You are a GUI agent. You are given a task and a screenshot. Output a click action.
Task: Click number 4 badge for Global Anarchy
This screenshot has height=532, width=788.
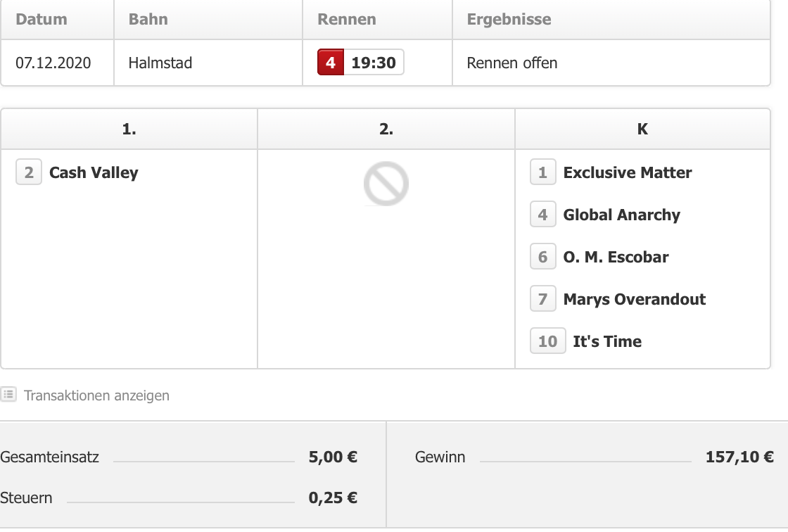pyautogui.click(x=542, y=215)
